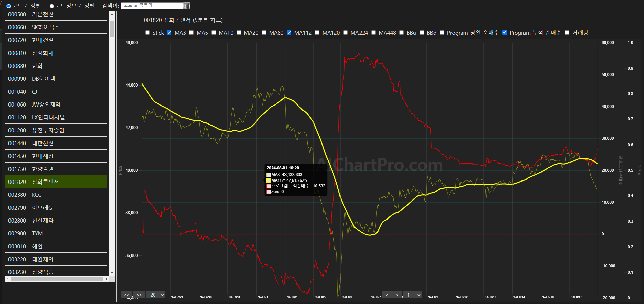This screenshot has height=304, width=644.
Task: Click the stock list scroll-left arrow
Action: pos(8,279)
